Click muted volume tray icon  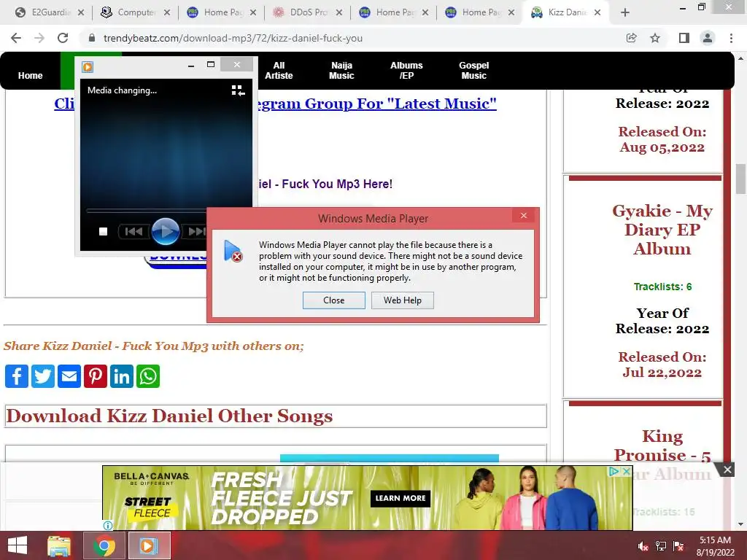click(643, 546)
